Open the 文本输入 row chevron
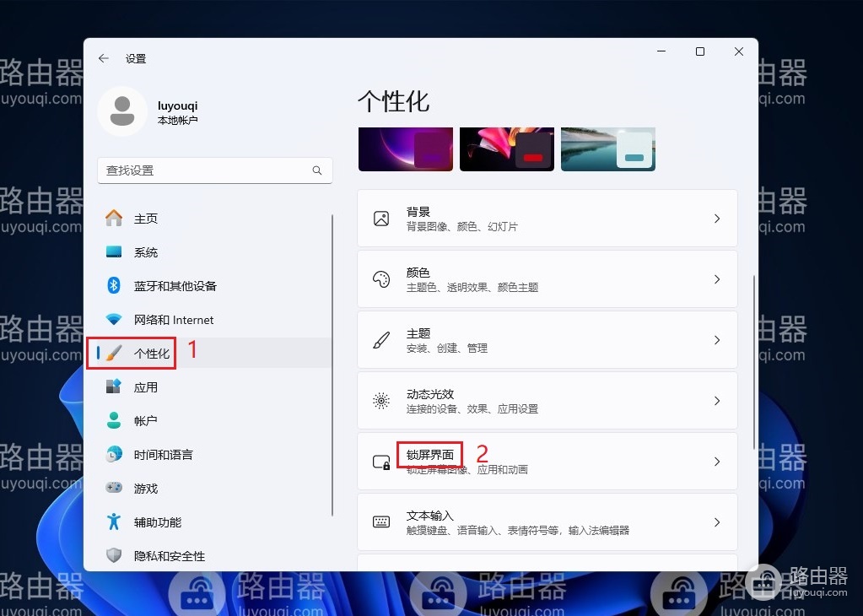Viewport: 863px width, 616px height. (x=716, y=521)
